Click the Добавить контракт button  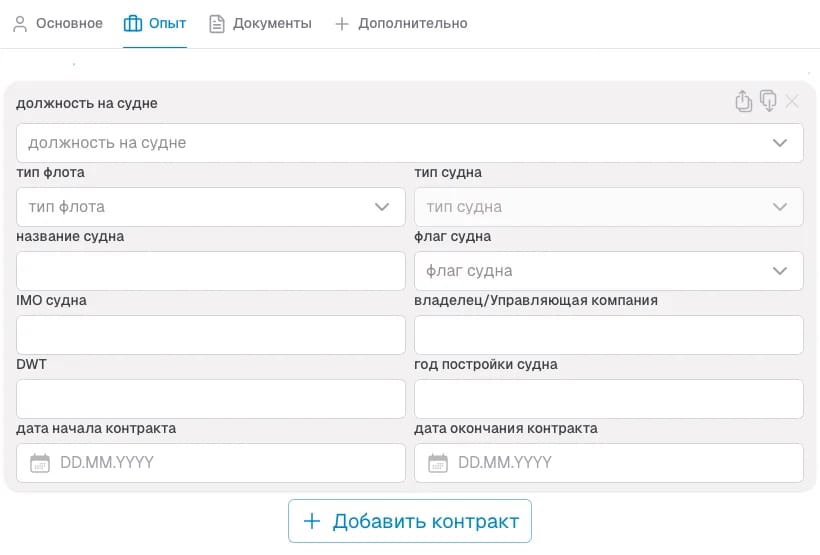click(409, 521)
